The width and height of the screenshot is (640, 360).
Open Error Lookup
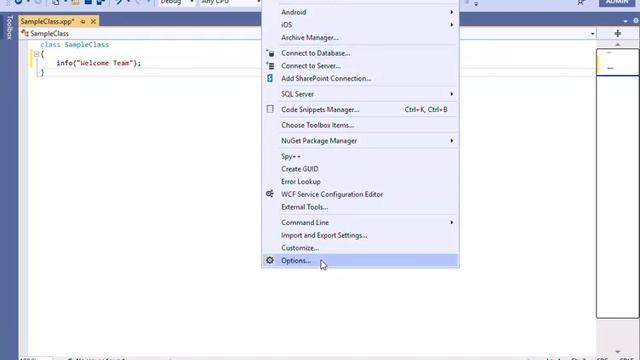point(360,181)
